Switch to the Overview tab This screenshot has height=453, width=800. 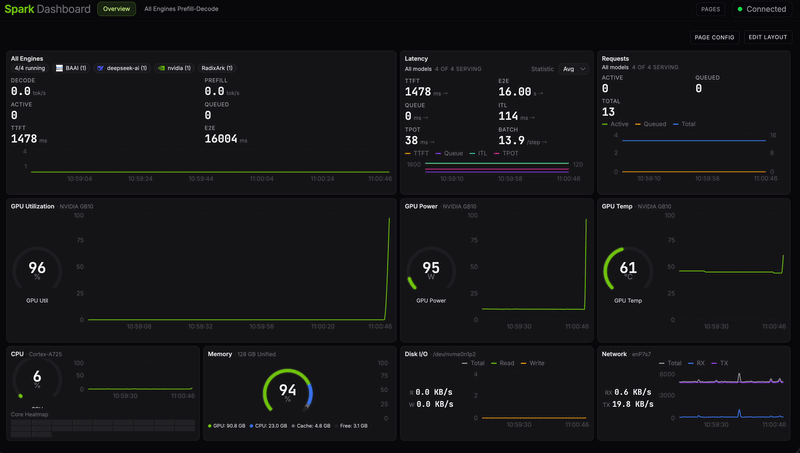(x=116, y=9)
